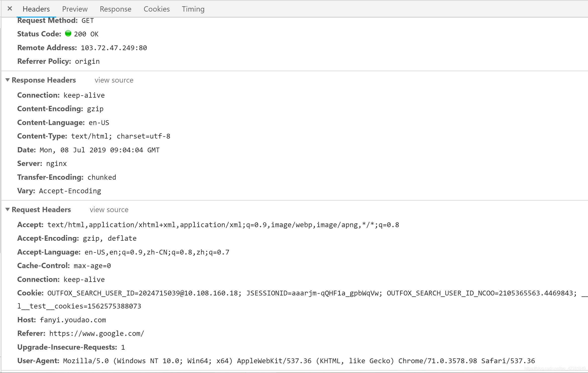
Task: Collapse the Request Headers section
Action: (x=8, y=210)
